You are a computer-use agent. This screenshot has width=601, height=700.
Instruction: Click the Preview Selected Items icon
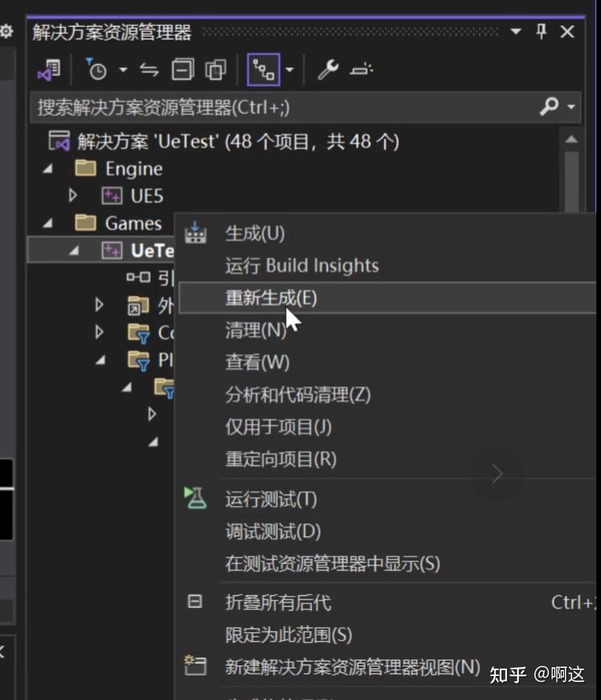359,69
